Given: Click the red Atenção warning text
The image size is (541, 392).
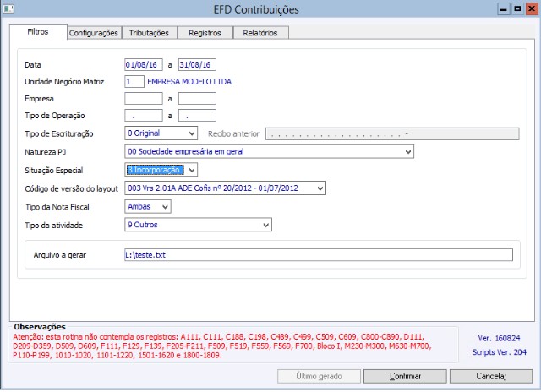Looking at the screenshot, I should click(x=221, y=346).
